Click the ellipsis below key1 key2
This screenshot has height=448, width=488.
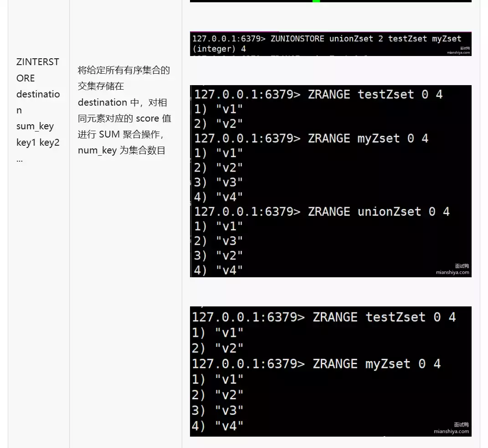(x=19, y=159)
